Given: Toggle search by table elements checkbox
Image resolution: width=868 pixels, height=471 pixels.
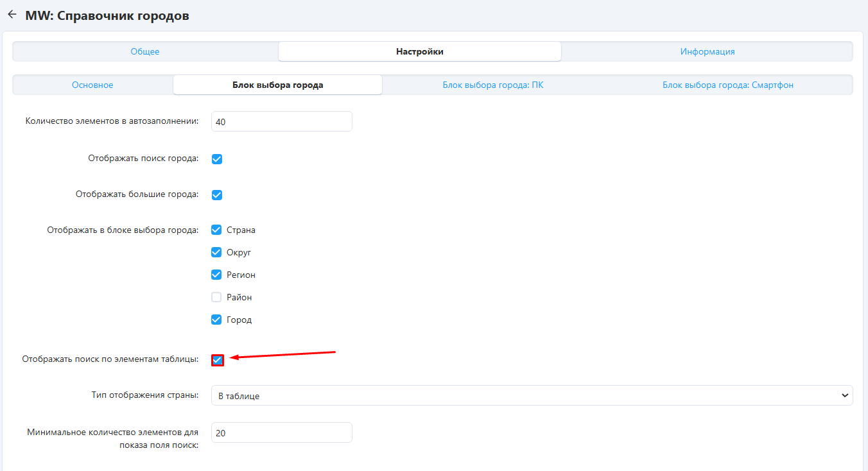Looking at the screenshot, I should (x=218, y=360).
